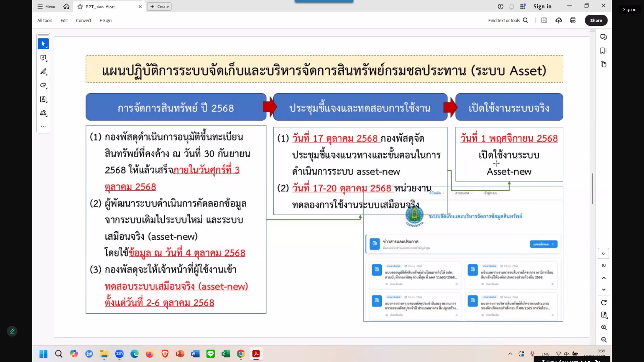Go to the previous page arrow
Viewport: 644px width, 362px height.
[604, 278]
